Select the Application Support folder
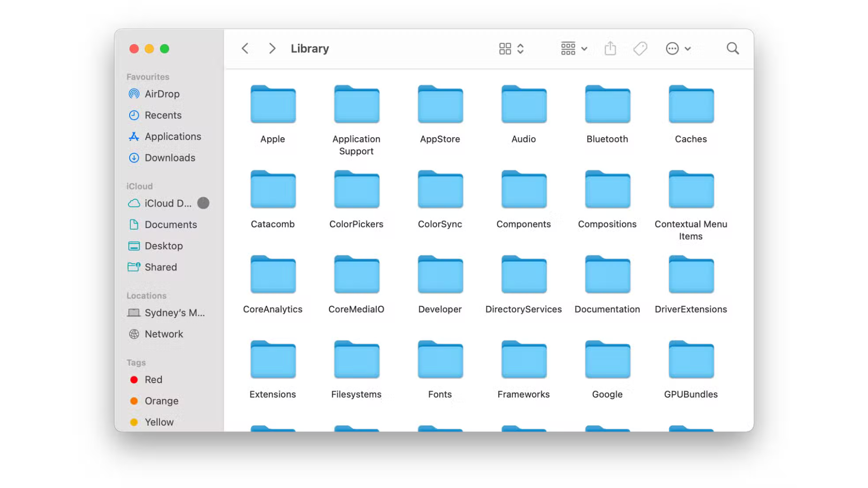The width and height of the screenshot is (868, 488). coord(356,105)
